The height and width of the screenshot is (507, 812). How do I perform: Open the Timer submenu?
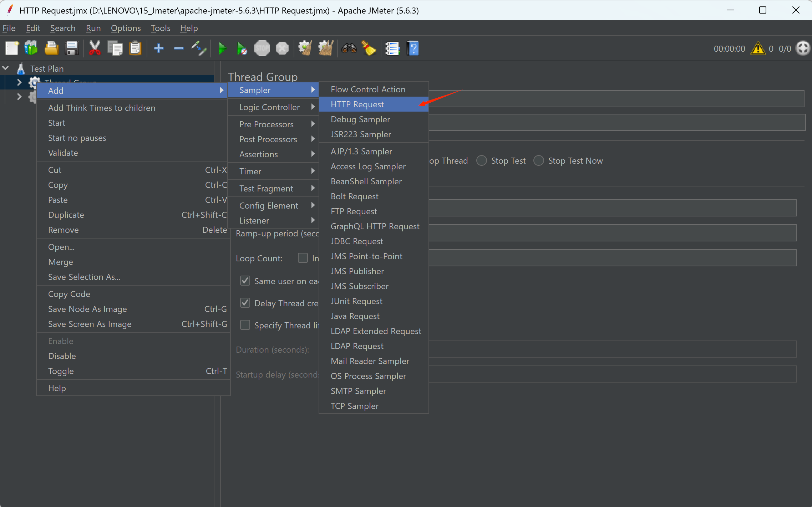tap(273, 171)
